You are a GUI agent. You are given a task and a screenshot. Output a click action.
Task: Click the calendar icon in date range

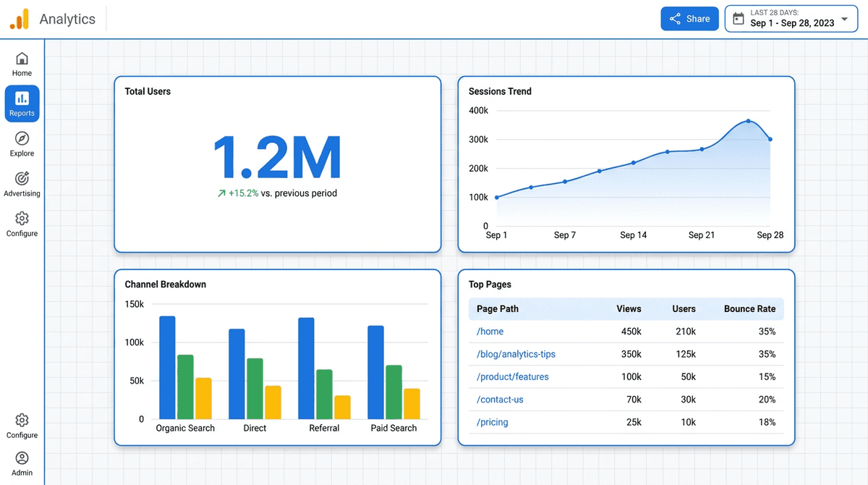coord(739,19)
